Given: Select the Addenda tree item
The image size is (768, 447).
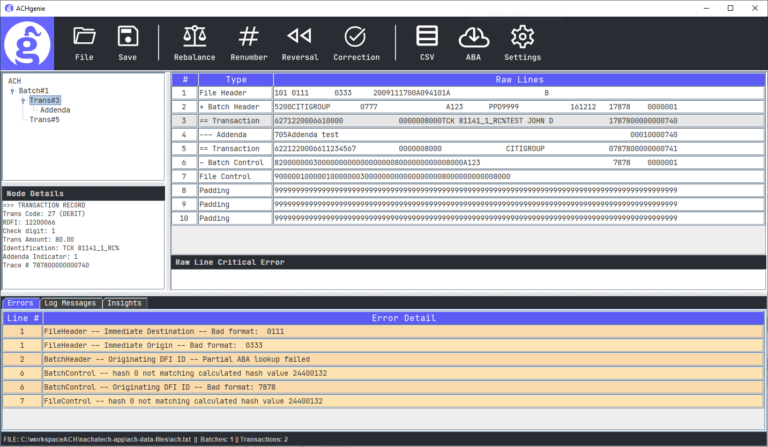Looking at the screenshot, I should 54,110.
